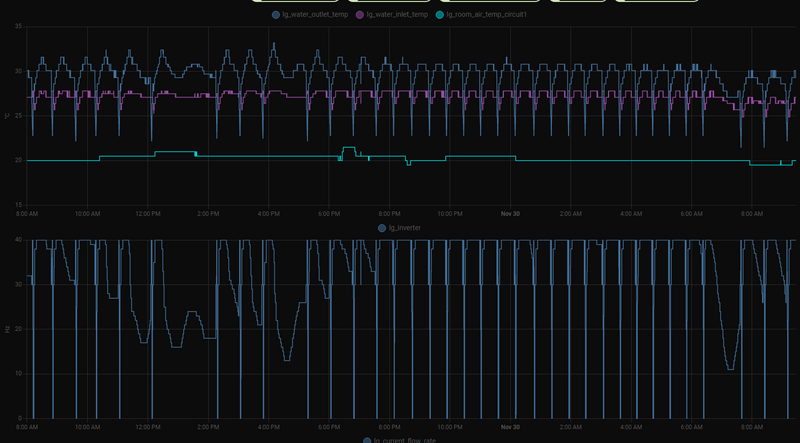800x443 pixels.
Task: Hide the lg_room_air_temp_circuit1 series via legend
Action: point(481,15)
